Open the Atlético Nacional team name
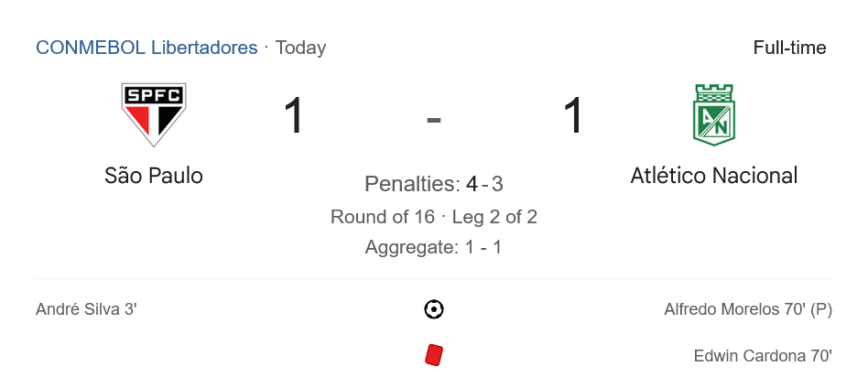This screenshot has width=868, height=388. click(x=713, y=175)
